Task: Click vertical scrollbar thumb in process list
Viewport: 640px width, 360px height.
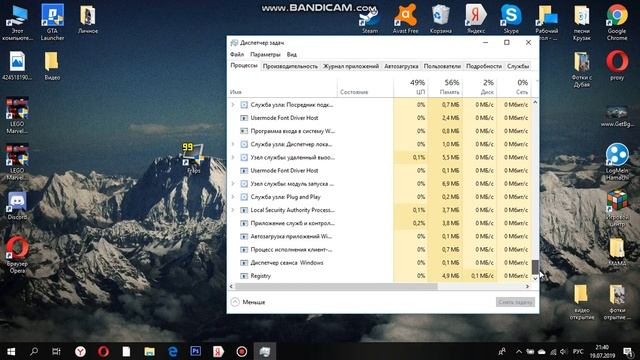Action: tap(535, 267)
